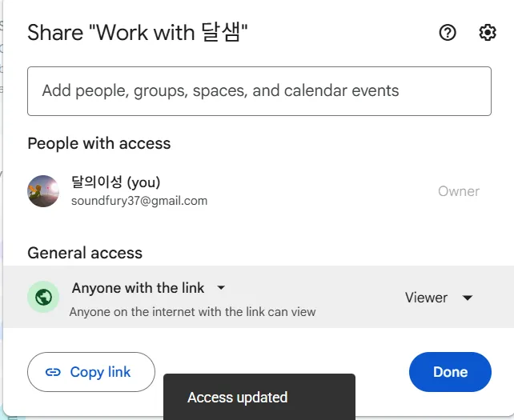Click the arrow next to Viewer
This screenshot has width=514, height=420.
tap(468, 298)
